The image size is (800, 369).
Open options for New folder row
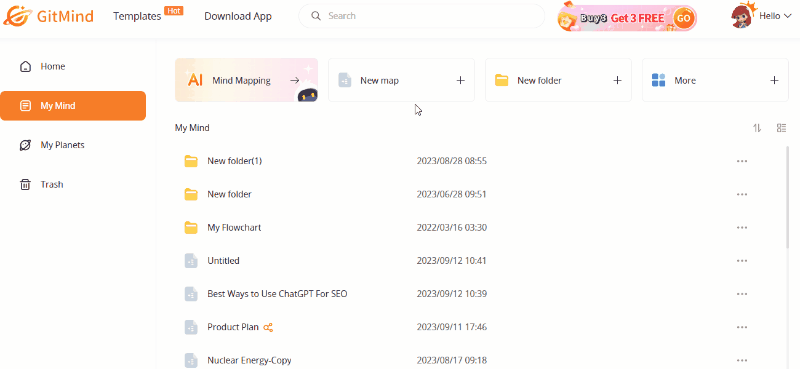(x=742, y=194)
